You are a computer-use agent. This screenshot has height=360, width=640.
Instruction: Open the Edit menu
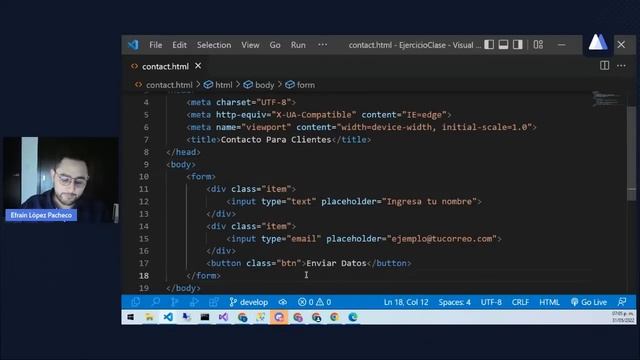point(179,45)
